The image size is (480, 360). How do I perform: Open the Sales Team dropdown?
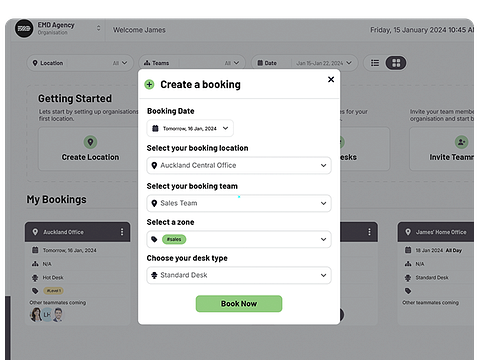(239, 203)
